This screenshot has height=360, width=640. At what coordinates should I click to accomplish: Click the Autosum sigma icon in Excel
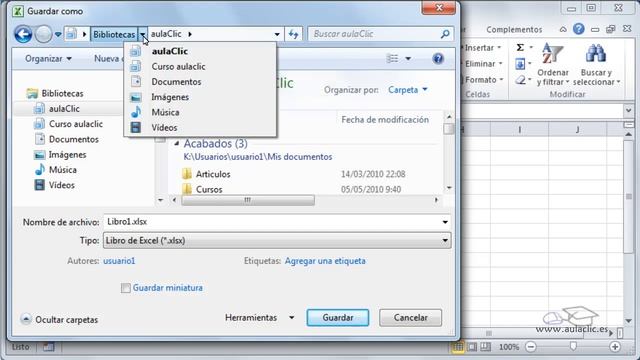click(520, 48)
